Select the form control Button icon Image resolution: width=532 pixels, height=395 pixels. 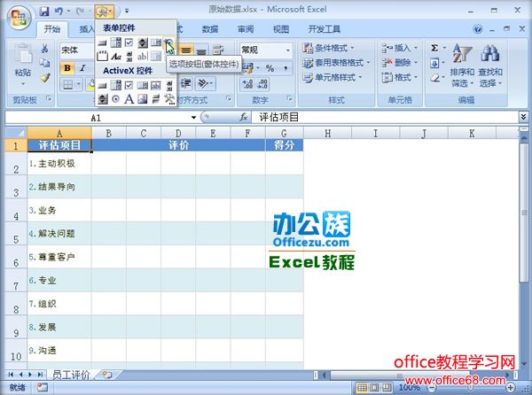[x=102, y=43]
